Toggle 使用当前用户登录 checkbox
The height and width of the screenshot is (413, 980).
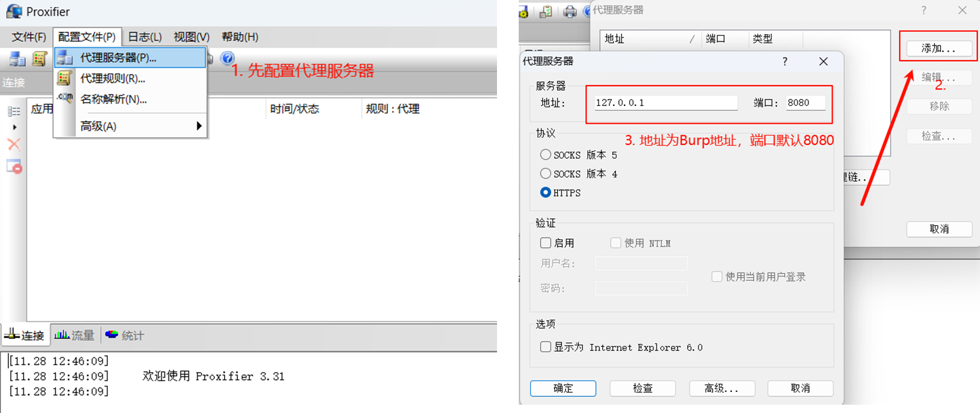717,276
